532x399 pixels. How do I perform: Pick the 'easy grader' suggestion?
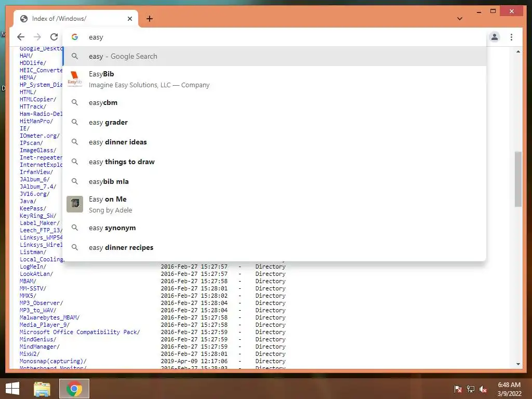pos(275,122)
